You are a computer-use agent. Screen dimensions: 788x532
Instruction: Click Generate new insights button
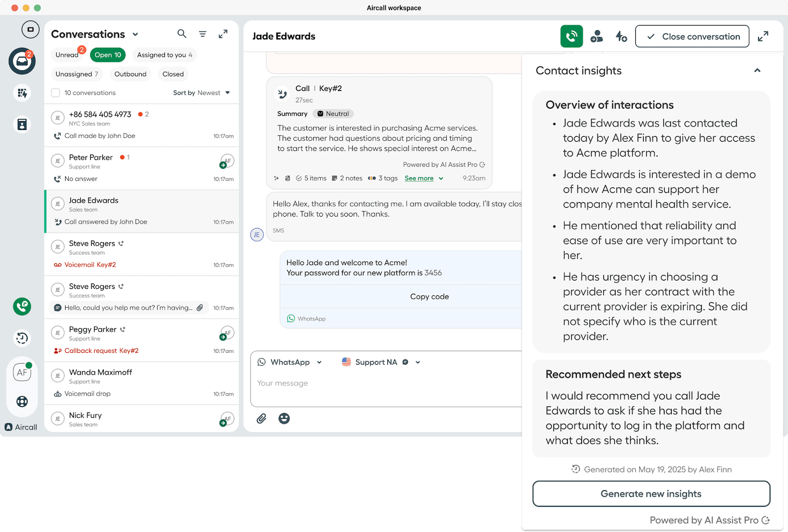coord(651,494)
